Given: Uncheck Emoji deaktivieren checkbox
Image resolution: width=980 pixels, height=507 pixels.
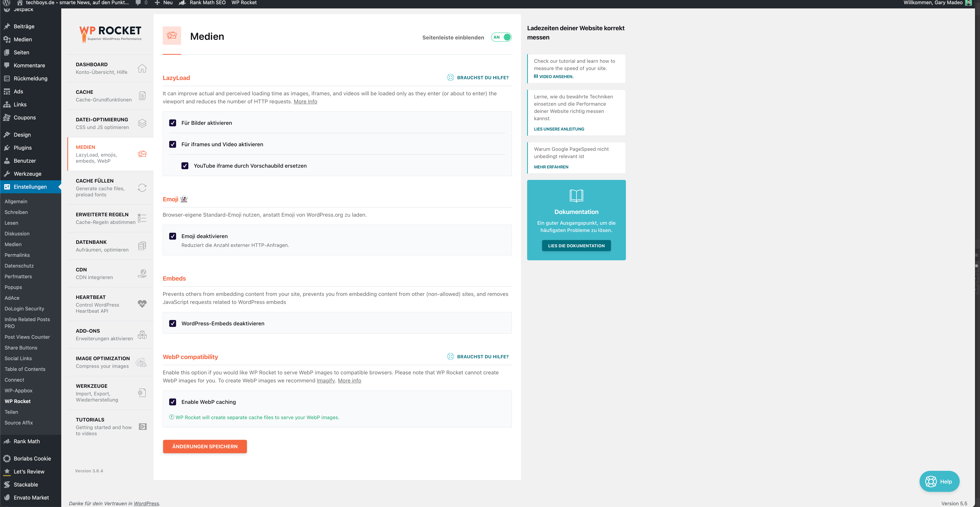Looking at the screenshot, I should point(173,236).
